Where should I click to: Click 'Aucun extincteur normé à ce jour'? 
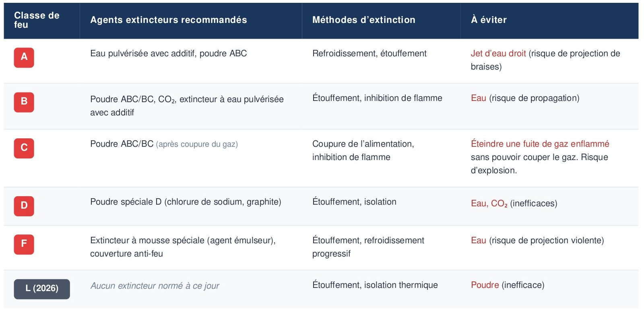click(x=155, y=286)
